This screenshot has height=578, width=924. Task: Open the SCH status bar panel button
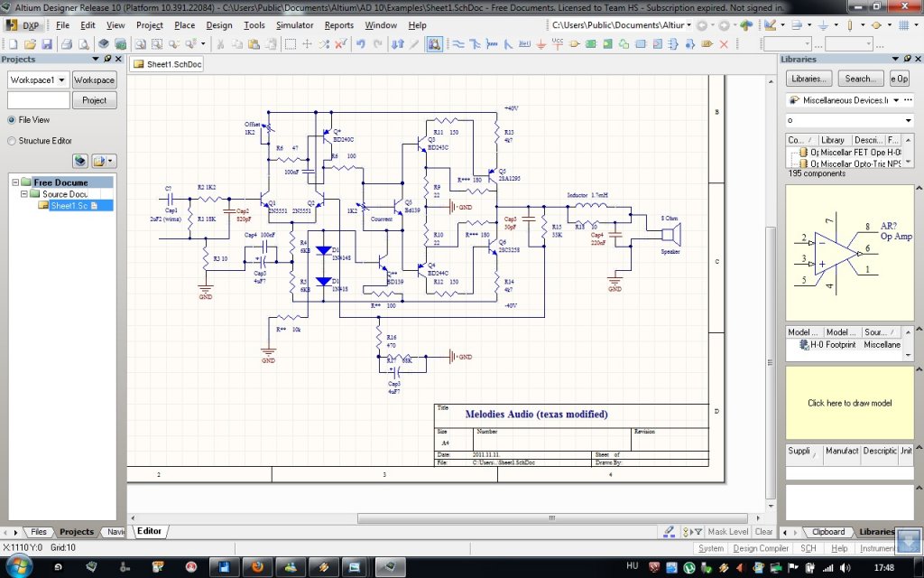(x=808, y=548)
